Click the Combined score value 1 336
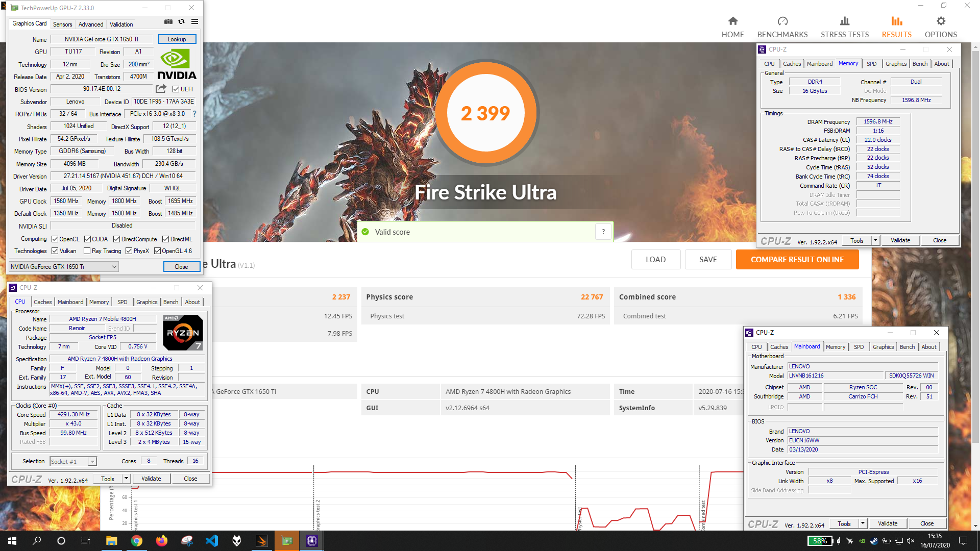The height and width of the screenshot is (551, 980). click(846, 296)
